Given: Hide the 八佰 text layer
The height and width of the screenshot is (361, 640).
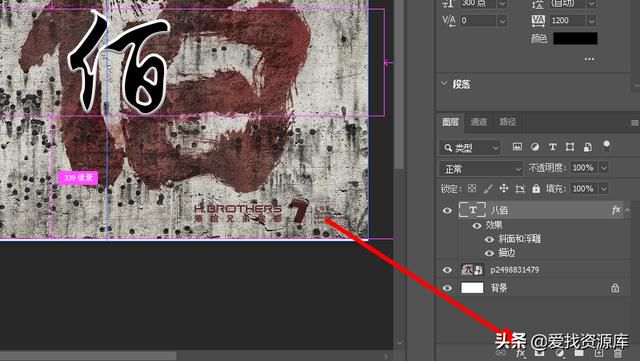Looking at the screenshot, I should [x=447, y=211].
